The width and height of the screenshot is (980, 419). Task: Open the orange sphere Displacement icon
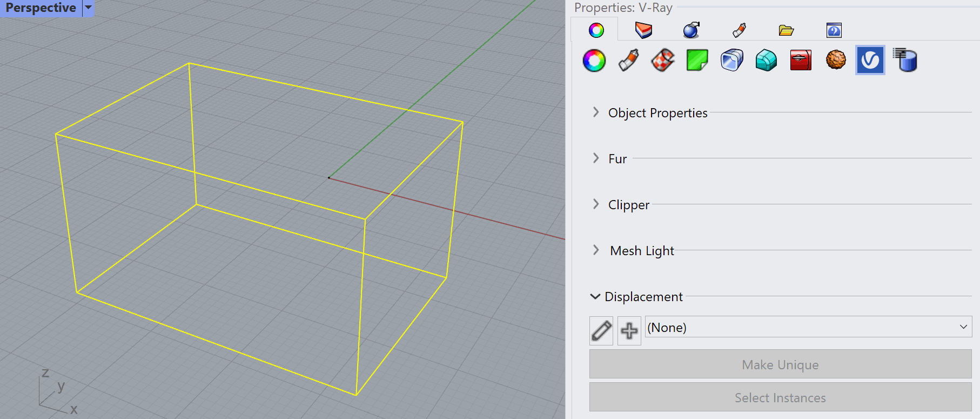click(x=836, y=60)
